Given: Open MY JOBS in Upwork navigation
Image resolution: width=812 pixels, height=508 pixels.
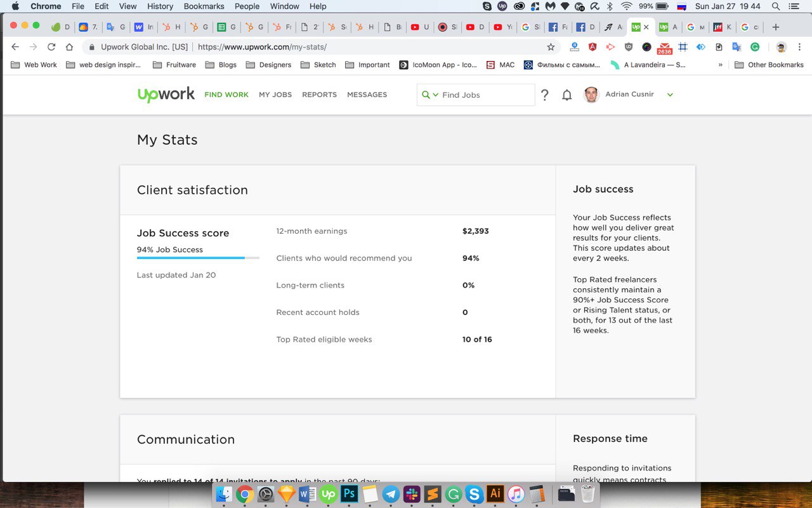Looking at the screenshot, I should (275, 95).
